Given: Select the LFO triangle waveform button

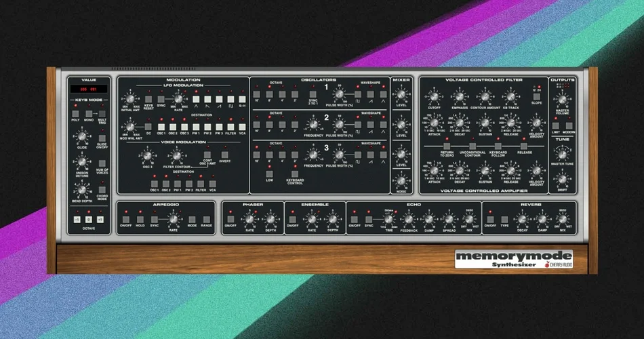Looking at the screenshot, I should (x=196, y=99).
